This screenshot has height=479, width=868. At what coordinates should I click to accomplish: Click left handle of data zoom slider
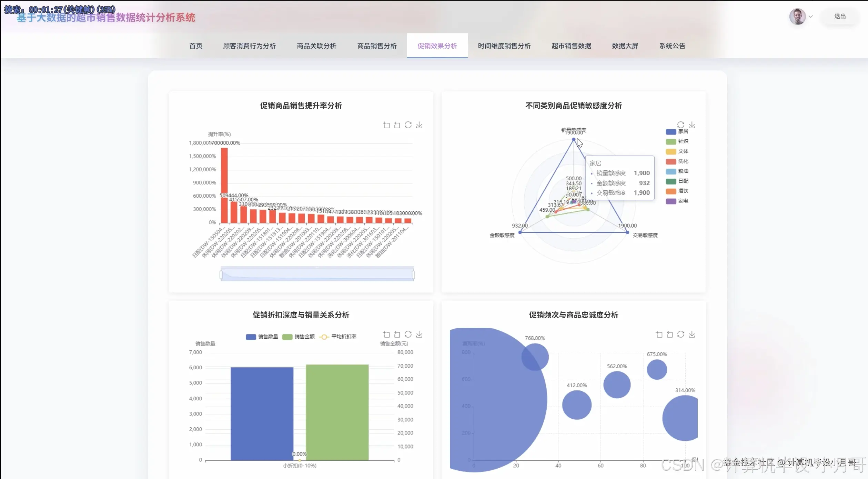click(x=221, y=275)
